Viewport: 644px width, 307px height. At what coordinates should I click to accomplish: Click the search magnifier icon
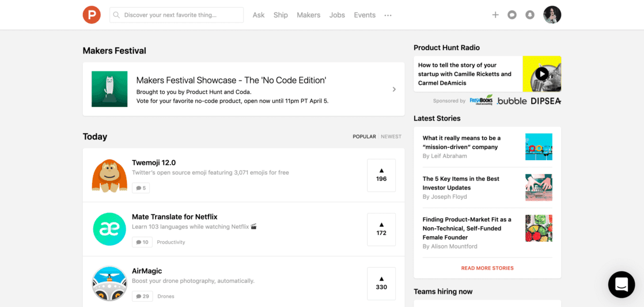(116, 15)
